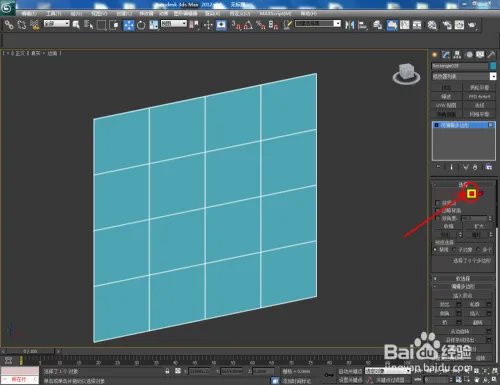Screen dimensions: 500x385
Task: Open the 编辑(E) menu
Action: (29, 13)
